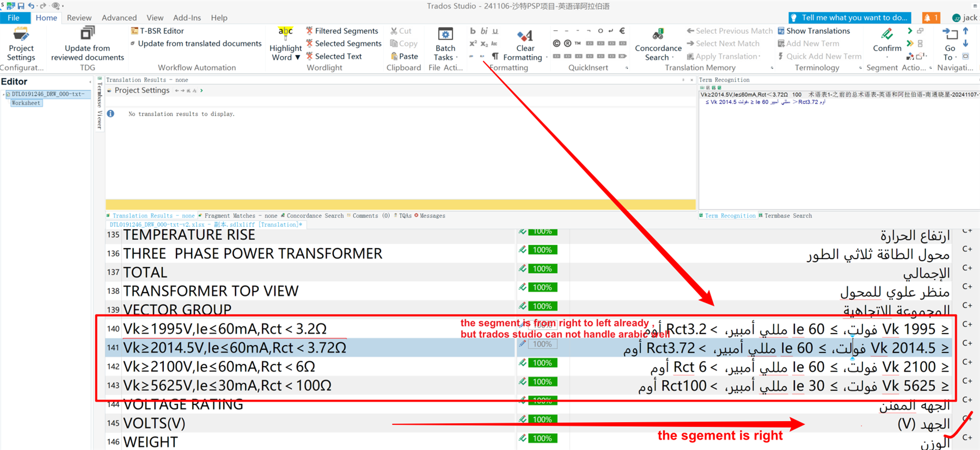
Task: Expand the DTL0191246 file tree node
Action: click(3, 94)
